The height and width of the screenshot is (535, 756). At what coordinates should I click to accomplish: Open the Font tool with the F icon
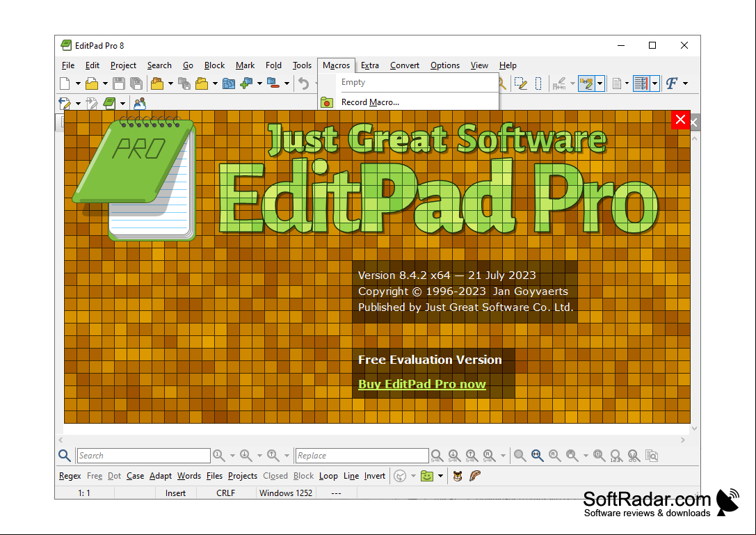pyautogui.click(x=672, y=83)
